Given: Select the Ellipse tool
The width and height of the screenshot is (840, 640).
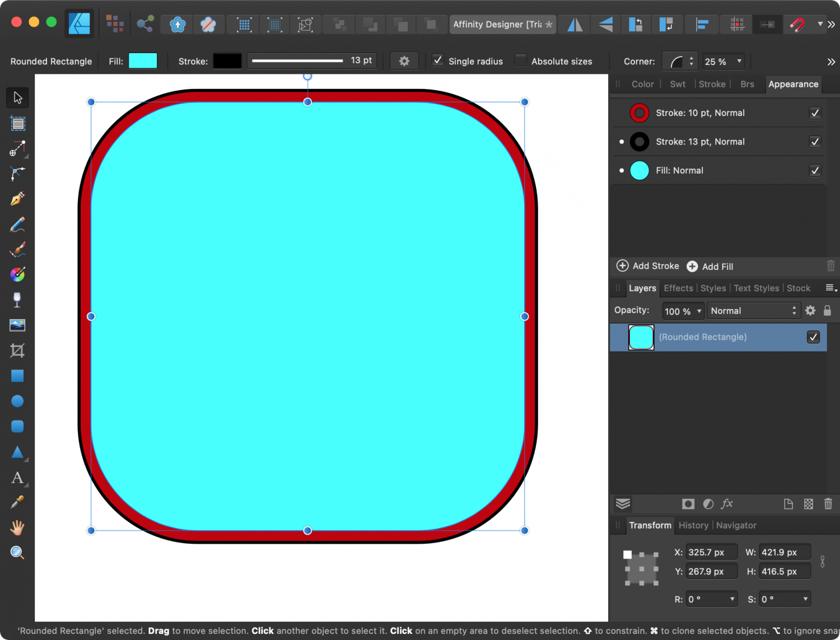Looking at the screenshot, I should pos(17,401).
